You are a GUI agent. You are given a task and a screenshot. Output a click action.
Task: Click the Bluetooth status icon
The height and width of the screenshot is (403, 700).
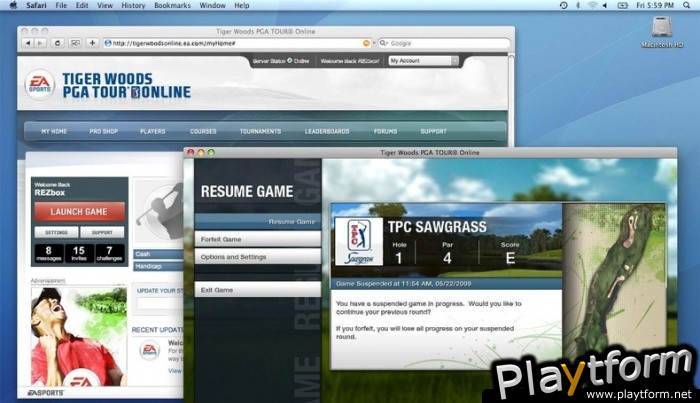click(x=578, y=5)
